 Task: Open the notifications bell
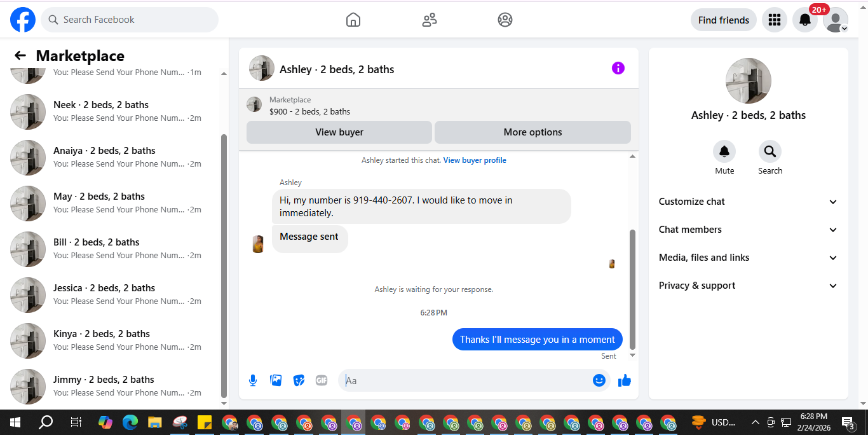coord(804,20)
